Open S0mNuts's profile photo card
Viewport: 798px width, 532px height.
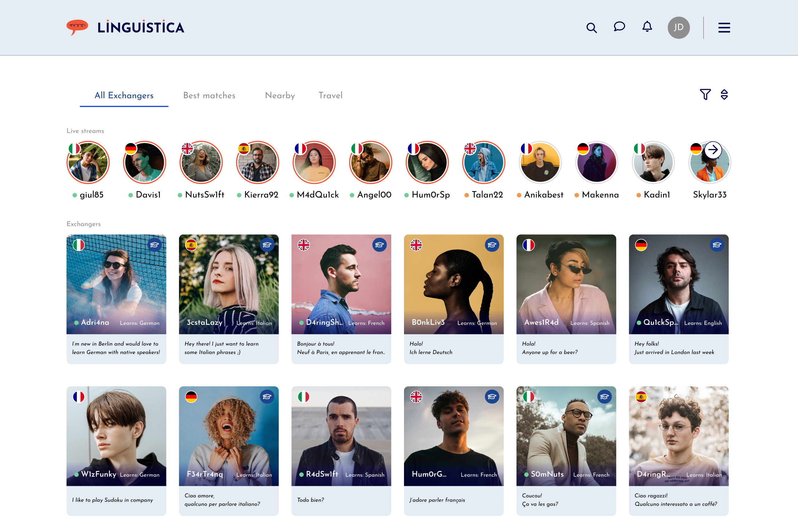click(566, 436)
